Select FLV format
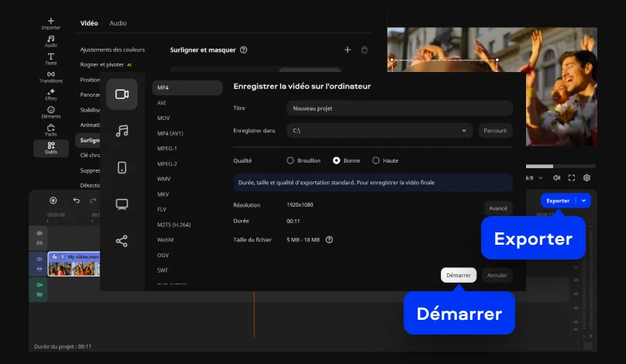The width and height of the screenshot is (626, 364). pyautogui.click(x=162, y=210)
